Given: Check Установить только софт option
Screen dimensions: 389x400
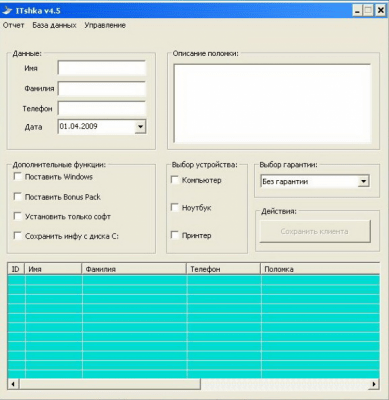Looking at the screenshot, I should [x=18, y=216].
